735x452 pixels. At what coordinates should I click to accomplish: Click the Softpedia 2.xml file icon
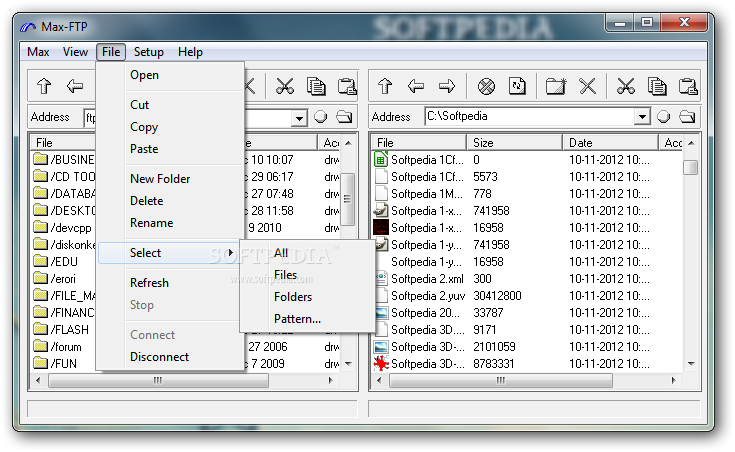[381, 278]
